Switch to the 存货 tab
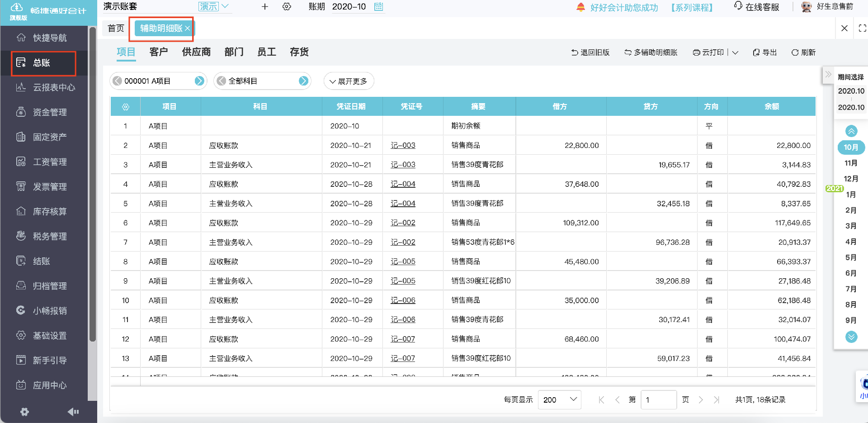The width and height of the screenshot is (868, 423). (x=299, y=52)
